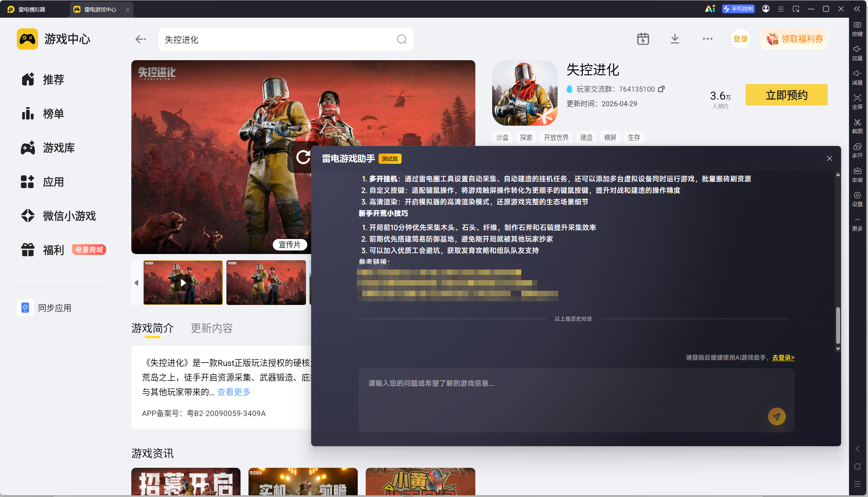This screenshot has height=497, width=868.
Task: Open the user account icon in title bar
Action: pyautogui.click(x=766, y=9)
